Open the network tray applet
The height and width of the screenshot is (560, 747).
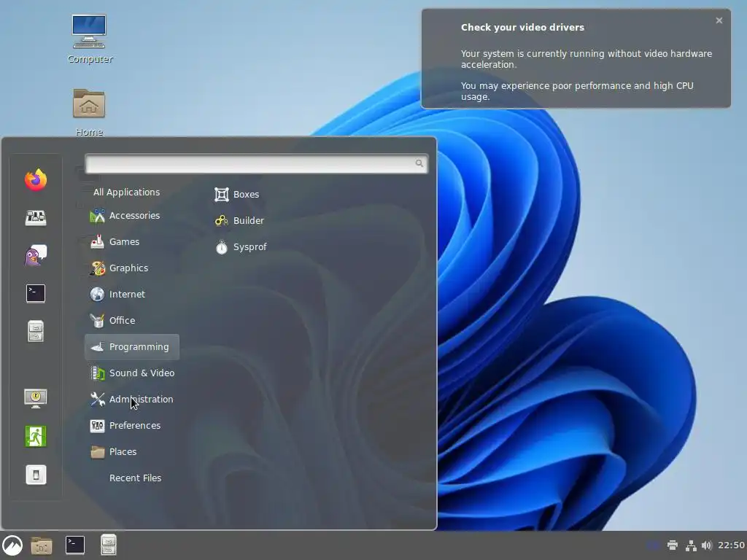690,545
